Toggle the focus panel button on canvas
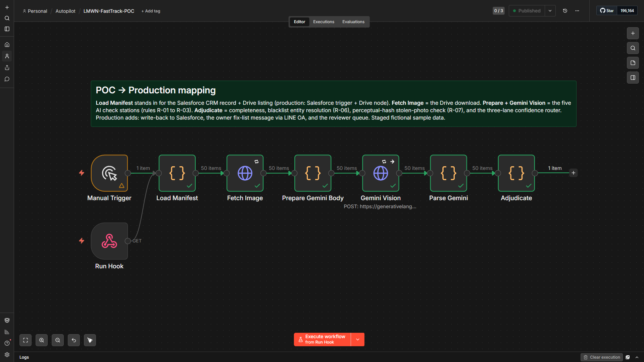The width and height of the screenshot is (644, 362). click(x=633, y=78)
